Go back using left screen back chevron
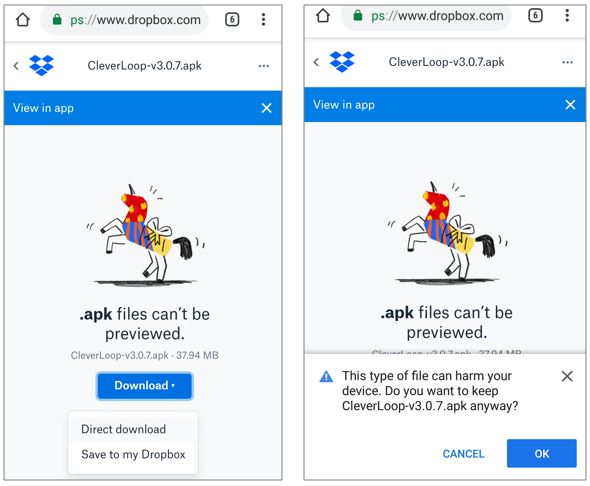590x486 pixels. pos(16,66)
